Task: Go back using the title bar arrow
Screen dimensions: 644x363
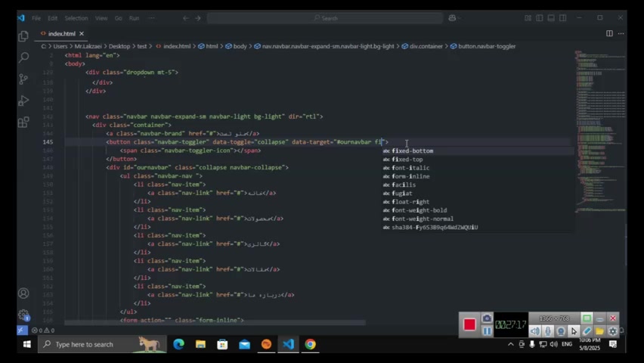Action: pyautogui.click(x=186, y=18)
